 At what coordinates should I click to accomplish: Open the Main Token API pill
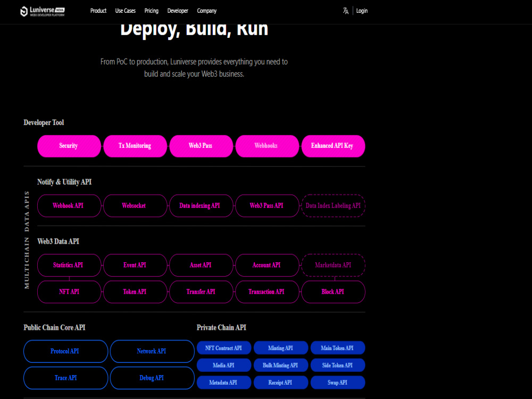coord(338,348)
